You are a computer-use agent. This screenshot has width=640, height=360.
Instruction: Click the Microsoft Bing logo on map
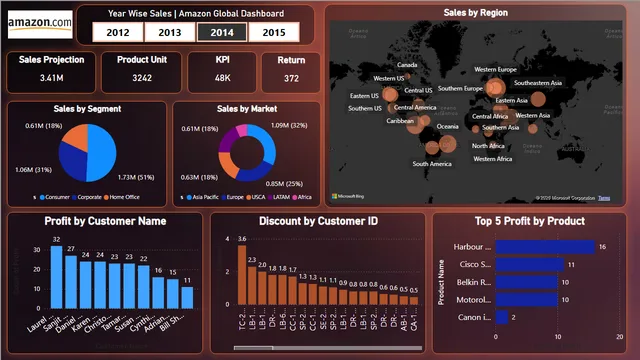[x=348, y=196]
